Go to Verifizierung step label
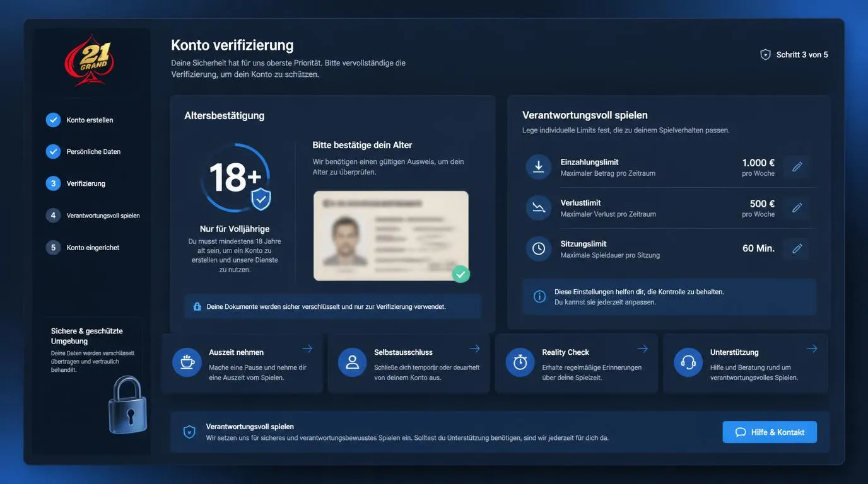 86,183
